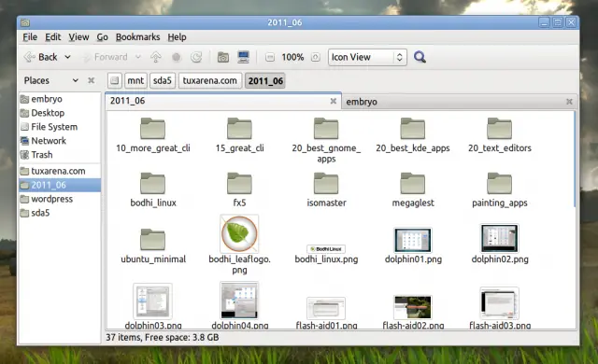Toggle the text location entry button
The width and height of the screenshot is (598, 364).
coord(114,80)
